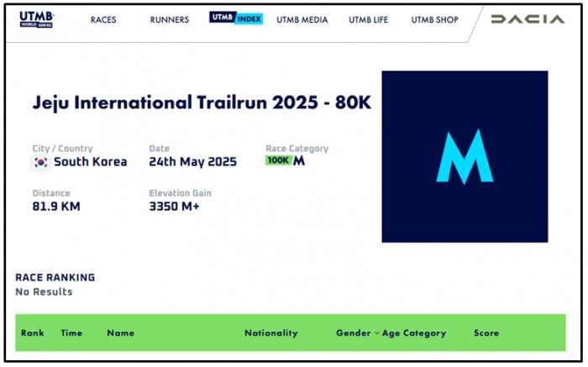
Task: Click the elevation value 3350 M+
Action: (175, 207)
